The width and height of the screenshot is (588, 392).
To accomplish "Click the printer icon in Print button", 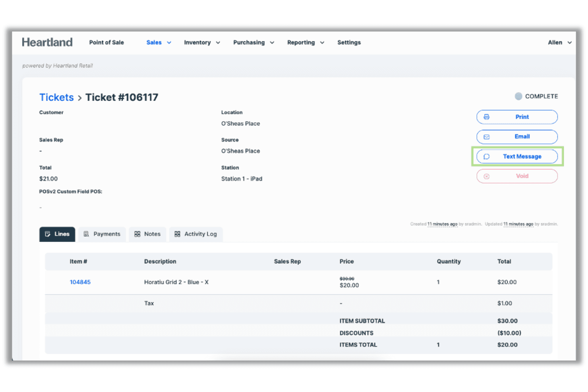I will 486,117.
